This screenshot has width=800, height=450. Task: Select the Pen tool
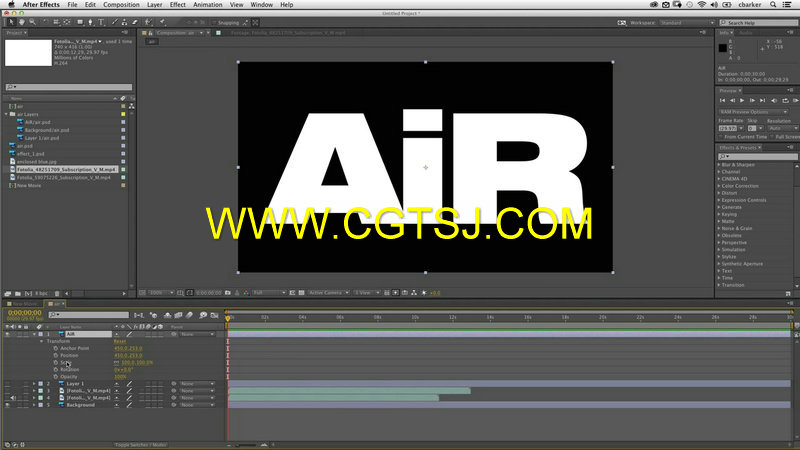[91, 22]
